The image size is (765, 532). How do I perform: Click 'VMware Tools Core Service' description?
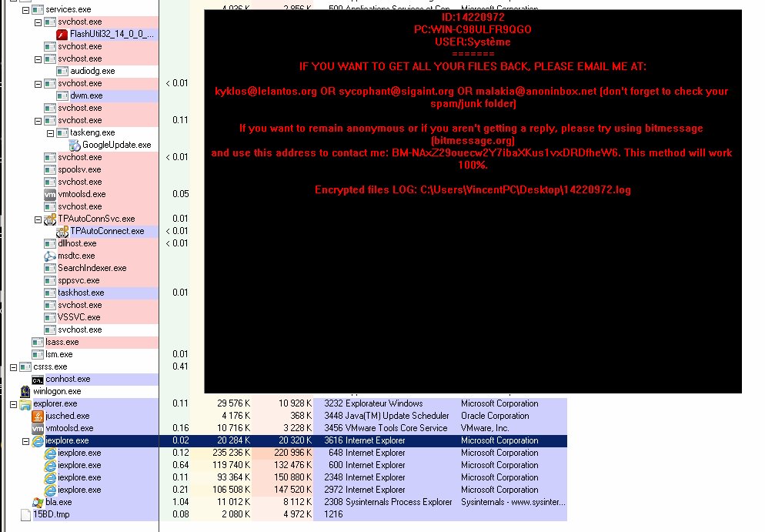click(x=396, y=429)
